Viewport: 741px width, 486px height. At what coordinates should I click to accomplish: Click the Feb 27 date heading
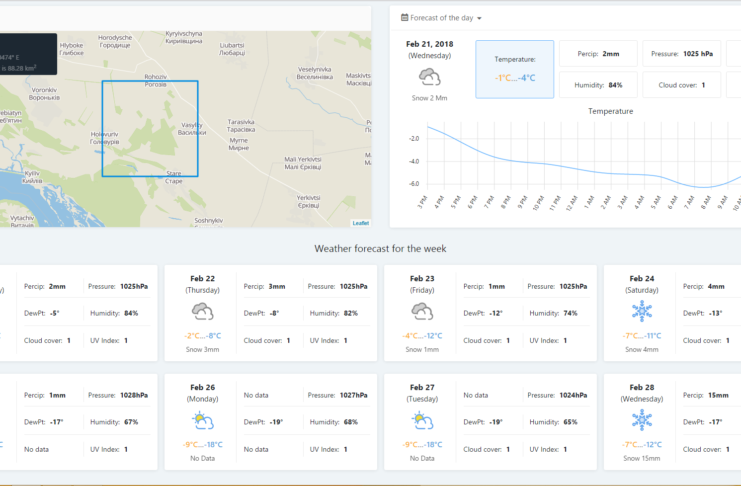422,387
